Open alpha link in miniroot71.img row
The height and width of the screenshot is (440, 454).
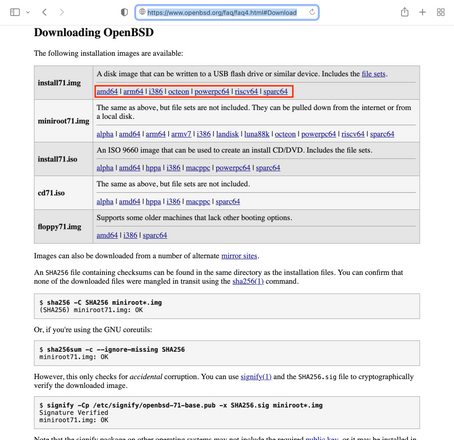pos(105,134)
